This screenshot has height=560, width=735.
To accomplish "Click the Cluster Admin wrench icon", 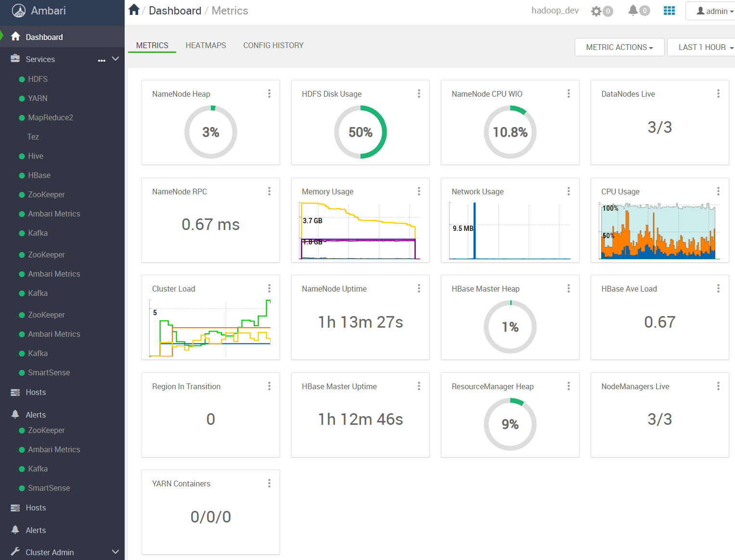I will (15, 552).
